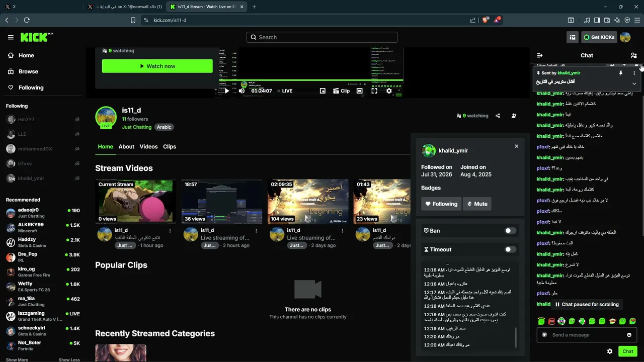Open options for the 2 hours ago video

[256, 231]
